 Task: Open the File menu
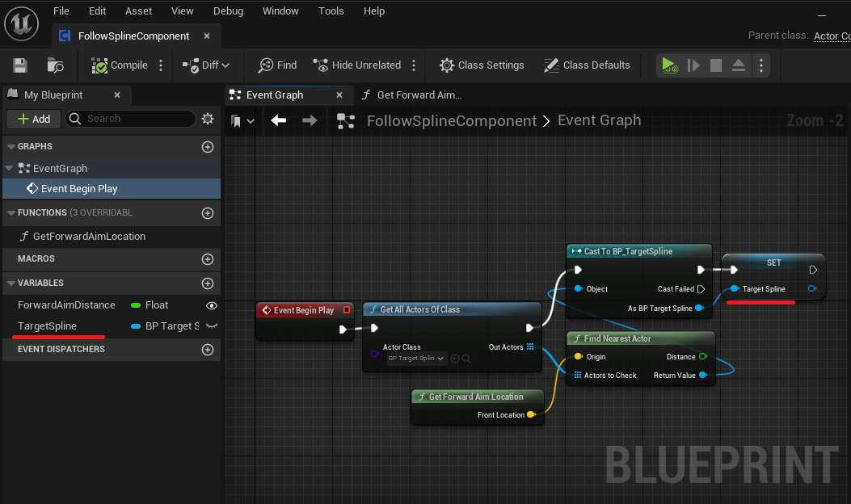(x=61, y=10)
